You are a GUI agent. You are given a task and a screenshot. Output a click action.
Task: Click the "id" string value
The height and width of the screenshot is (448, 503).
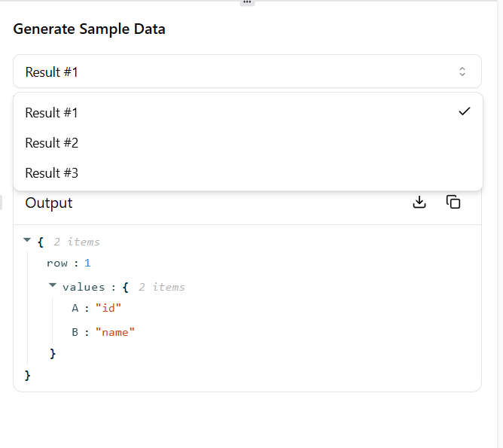[108, 308]
